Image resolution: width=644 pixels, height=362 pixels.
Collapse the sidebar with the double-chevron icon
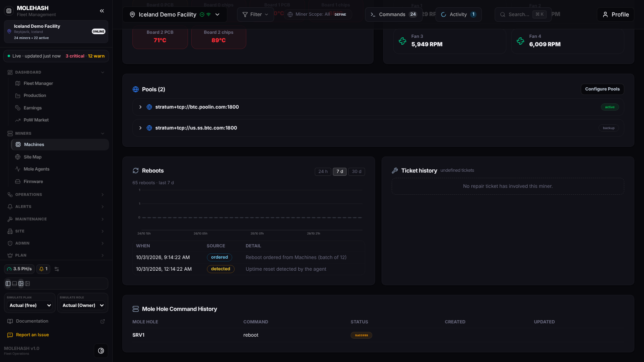coord(102,11)
